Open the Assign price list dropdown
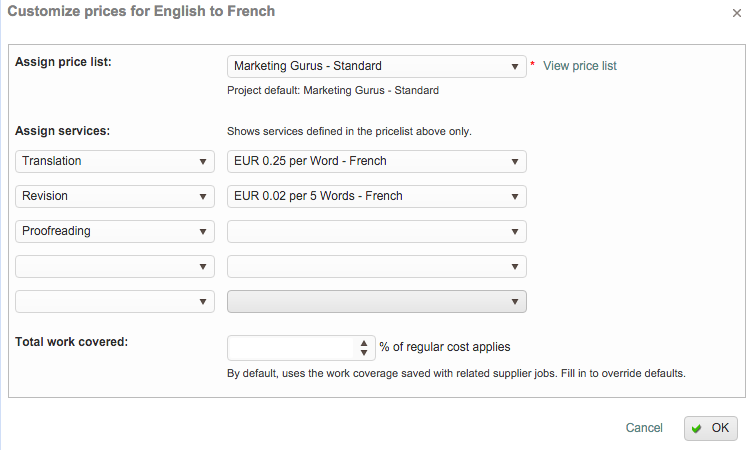The width and height of the screenshot is (750, 450). [376, 67]
